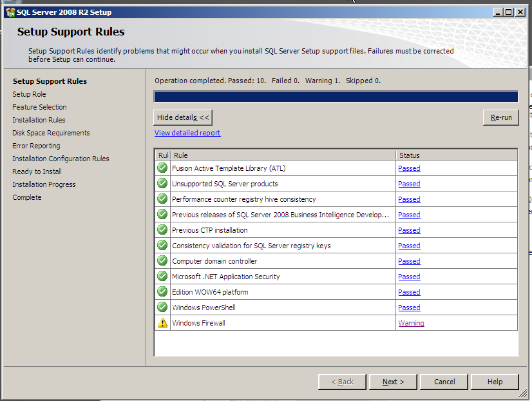The height and width of the screenshot is (401, 532).
Task: Open Passed link for Previous releases of SQL Server
Action: (x=409, y=215)
